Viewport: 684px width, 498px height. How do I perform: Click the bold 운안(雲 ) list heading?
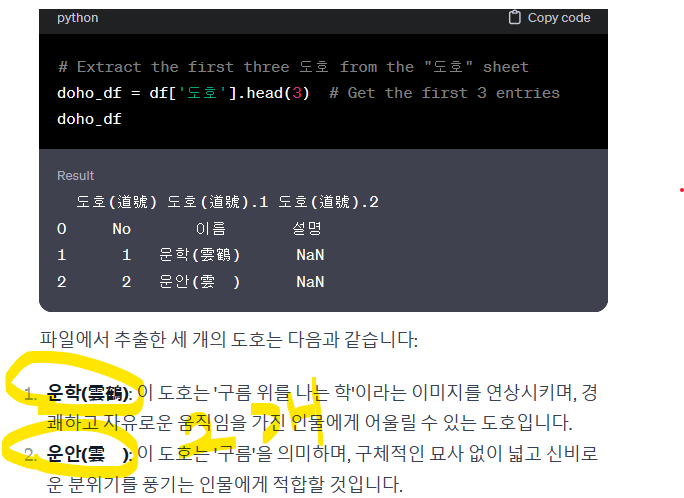point(89,454)
